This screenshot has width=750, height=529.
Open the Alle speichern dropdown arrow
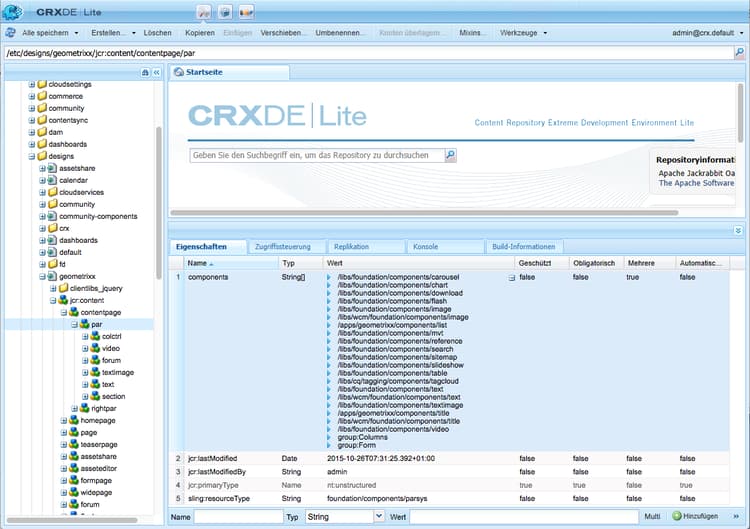click(77, 33)
